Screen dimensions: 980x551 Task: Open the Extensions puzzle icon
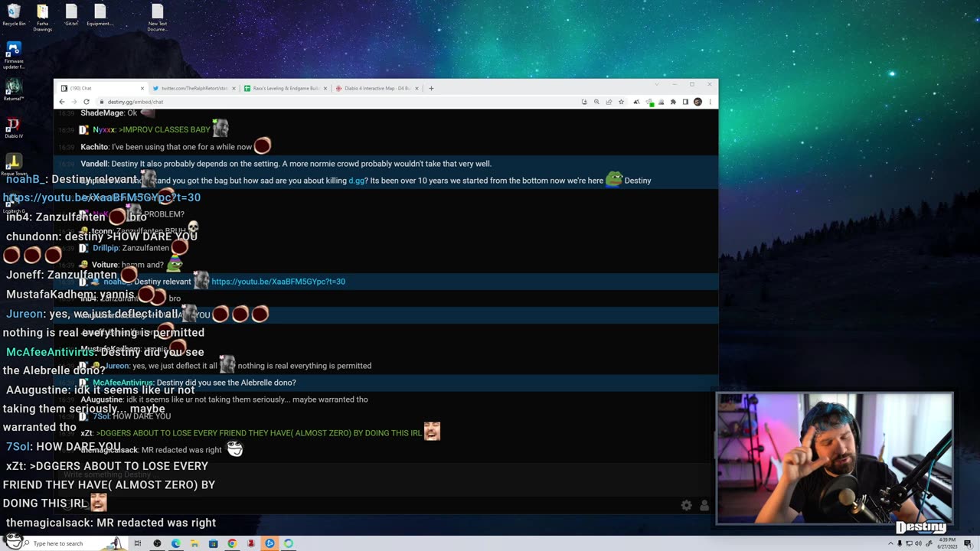(x=673, y=102)
